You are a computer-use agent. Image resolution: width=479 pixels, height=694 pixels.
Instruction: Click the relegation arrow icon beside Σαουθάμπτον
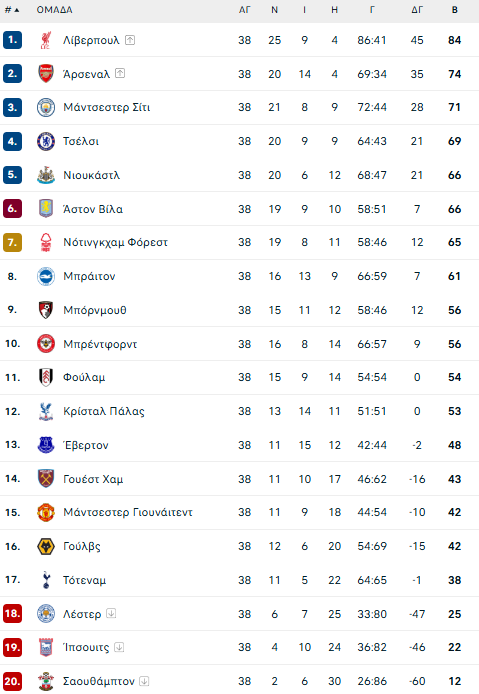tap(144, 681)
